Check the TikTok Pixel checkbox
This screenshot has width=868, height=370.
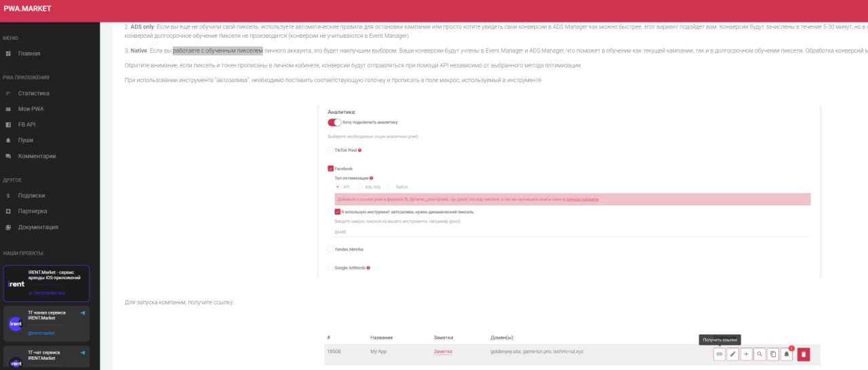click(x=330, y=150)
